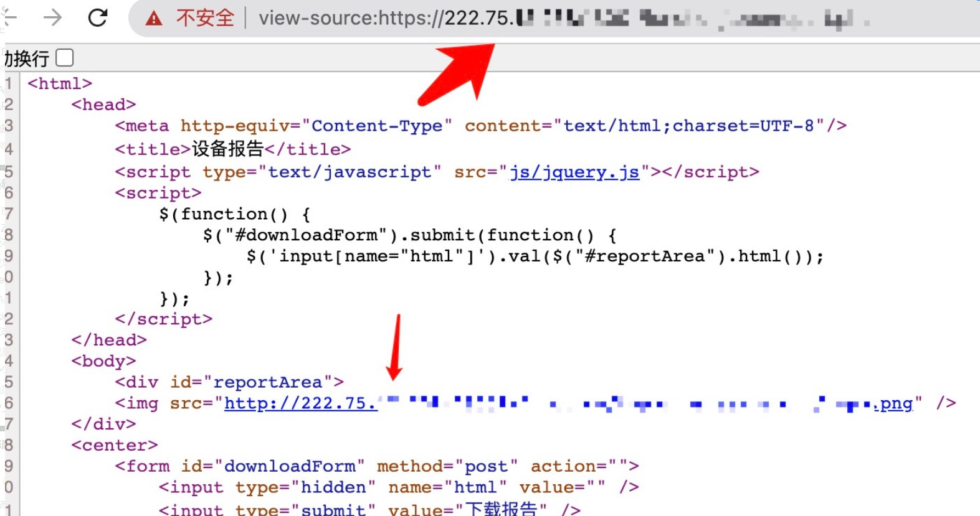Select the 设备报告 title text

(x=227, y=149)
